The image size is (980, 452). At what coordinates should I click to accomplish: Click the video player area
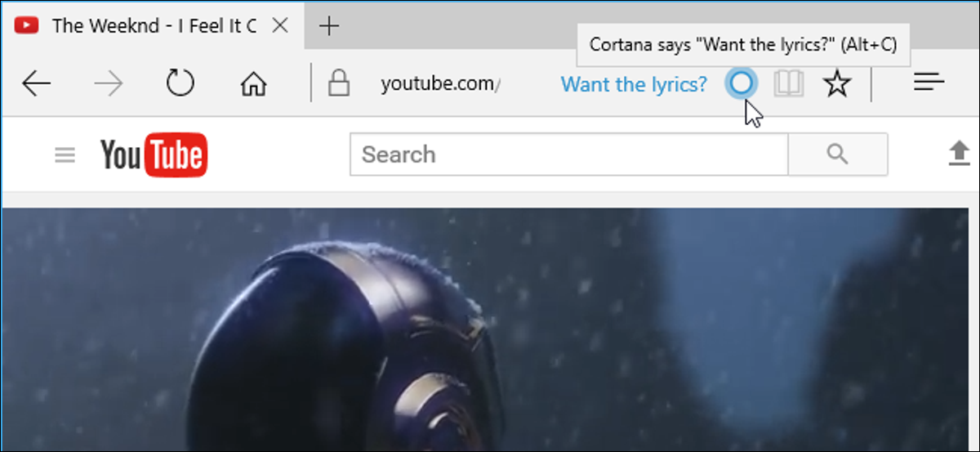pos(484,329)
